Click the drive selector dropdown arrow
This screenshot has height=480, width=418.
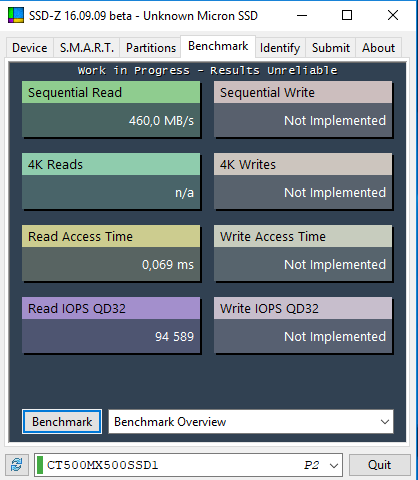(334, 465)
